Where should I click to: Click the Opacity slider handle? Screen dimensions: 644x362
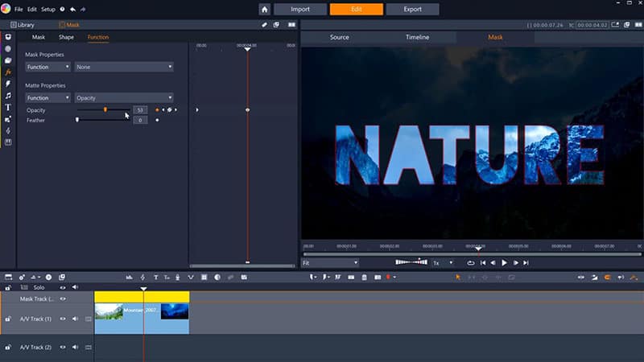pyautogui.click(x=105, y=109)
